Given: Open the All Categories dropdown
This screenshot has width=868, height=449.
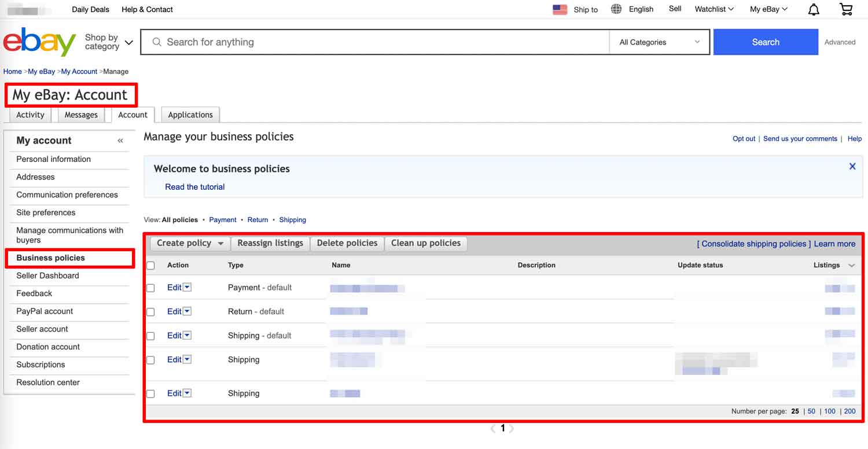Looking at the screenshot, I should (x=660, y=42).
